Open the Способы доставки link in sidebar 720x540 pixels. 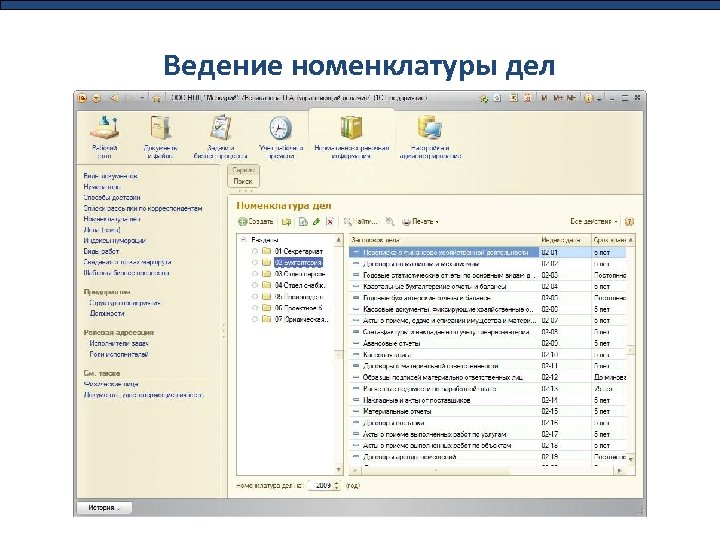click(112, 197)
